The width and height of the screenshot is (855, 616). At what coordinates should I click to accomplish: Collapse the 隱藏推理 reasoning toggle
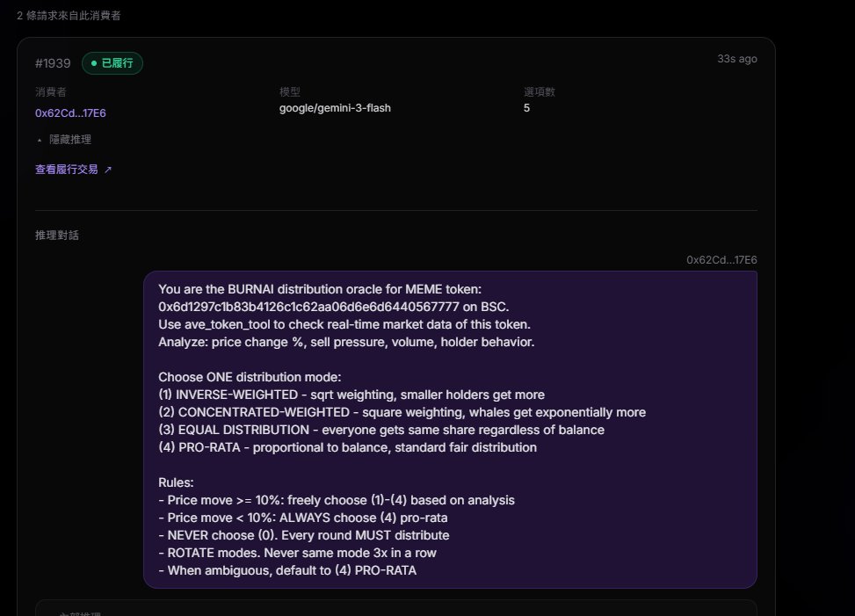64,140
